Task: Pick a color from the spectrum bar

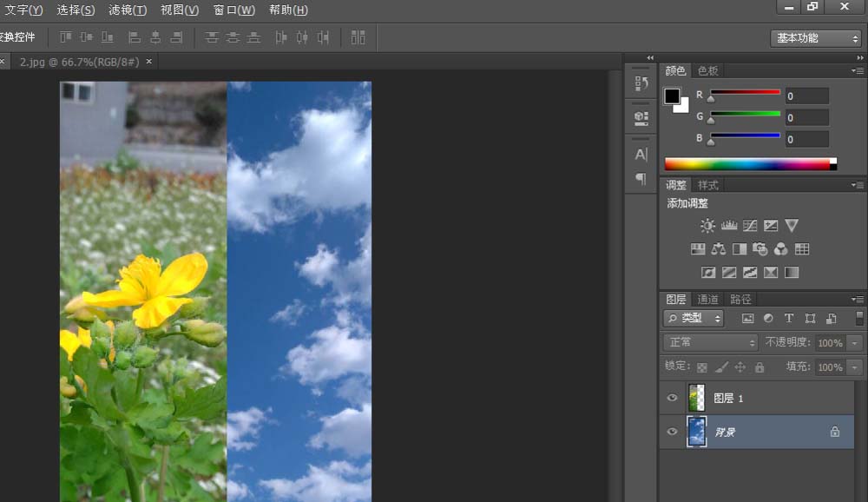Action: coord(746,162)
